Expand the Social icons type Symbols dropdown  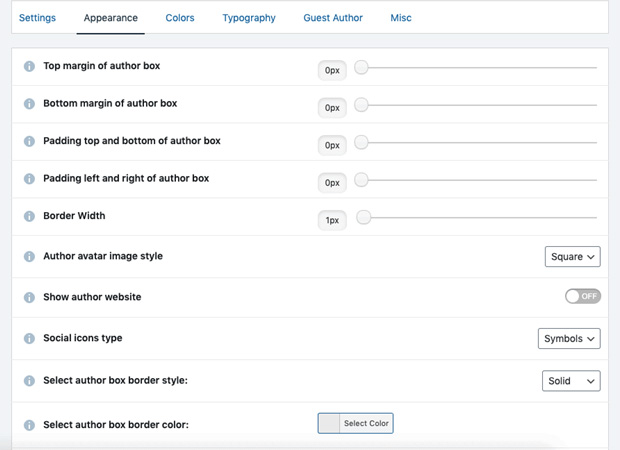coord(569,339)
